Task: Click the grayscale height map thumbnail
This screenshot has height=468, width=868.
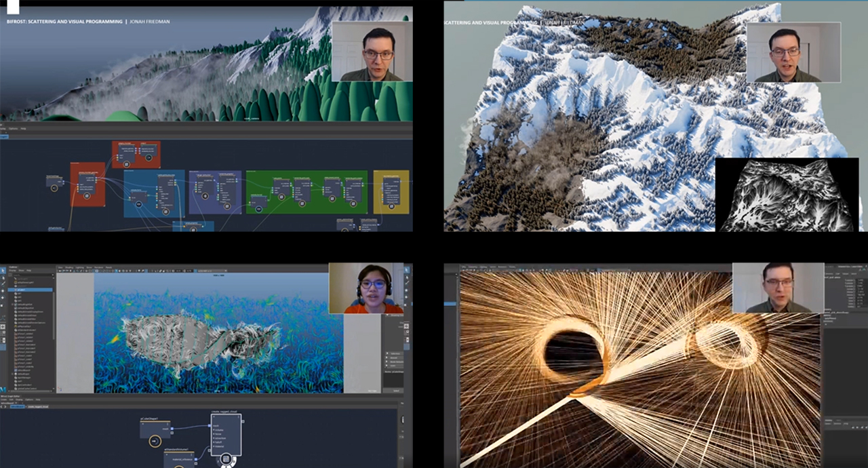Action: coord(787,195)
